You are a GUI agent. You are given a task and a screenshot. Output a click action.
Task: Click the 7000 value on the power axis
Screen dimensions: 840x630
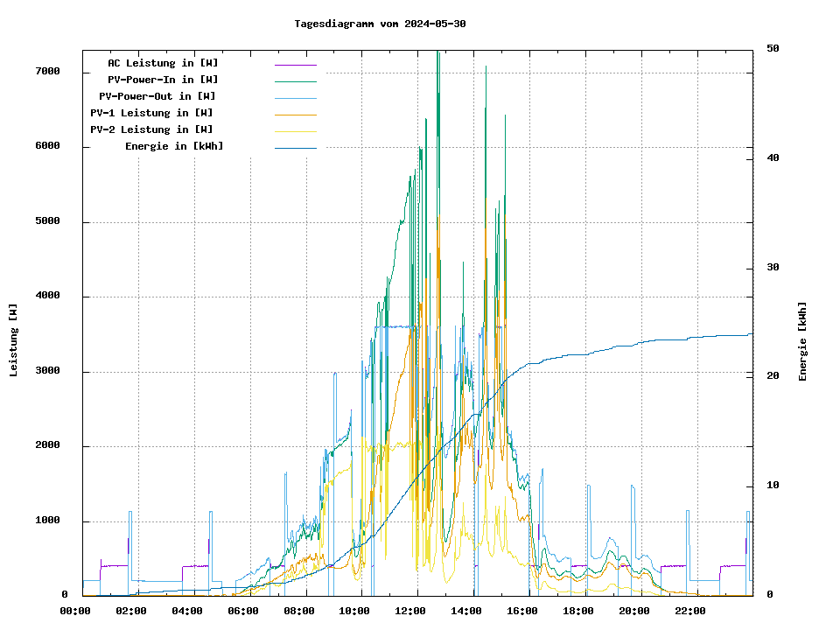(x=47, y=71)
